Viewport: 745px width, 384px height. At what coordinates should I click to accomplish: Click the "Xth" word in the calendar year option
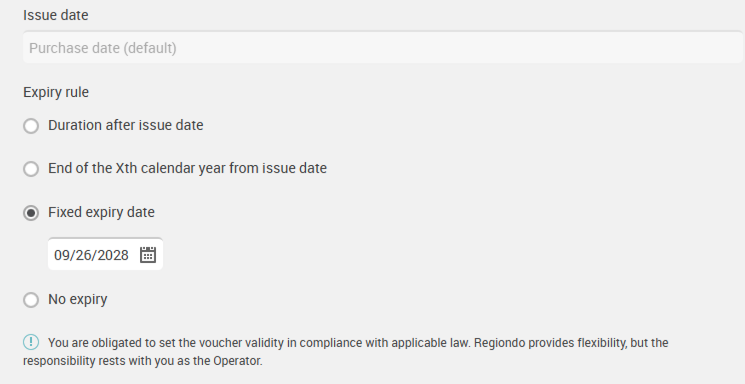[x=126, y=168]
